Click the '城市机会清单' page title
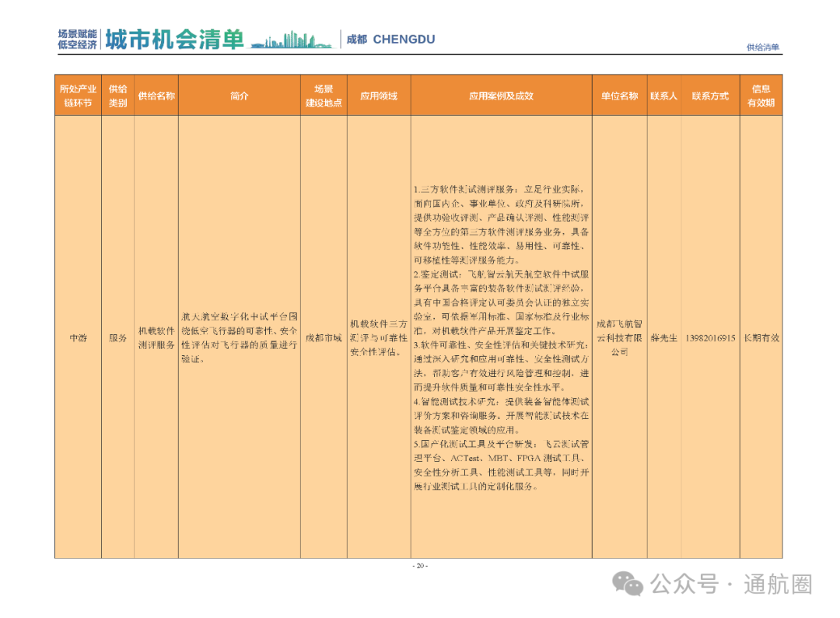 point(175,39)
